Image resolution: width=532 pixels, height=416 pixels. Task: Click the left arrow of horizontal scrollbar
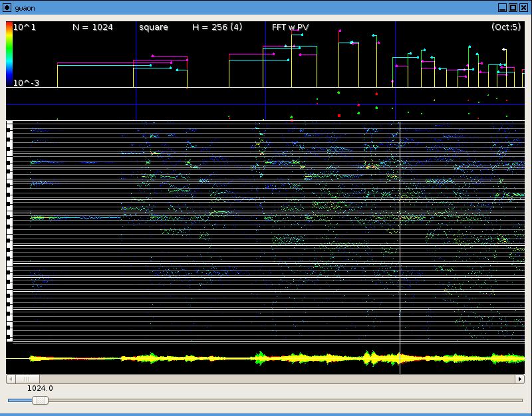point(10,379)
